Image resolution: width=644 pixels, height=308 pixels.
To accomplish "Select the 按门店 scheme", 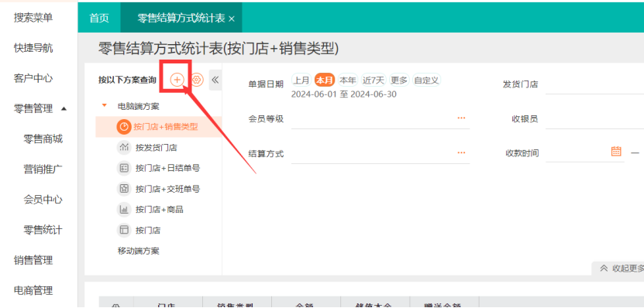I will pyautogui.click(x=148, y=231).
